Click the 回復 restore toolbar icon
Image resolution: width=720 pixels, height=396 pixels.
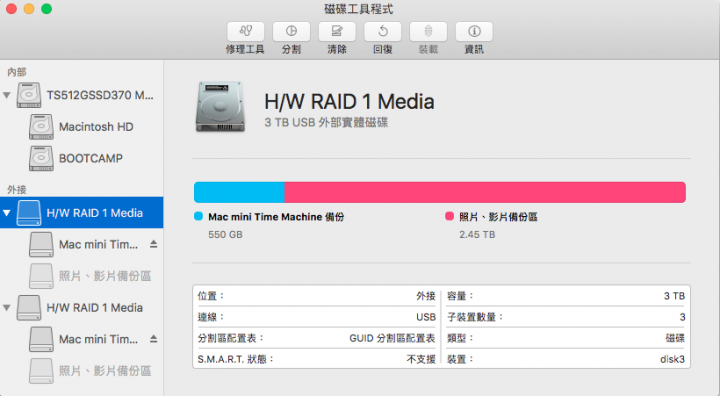click(382, 31)
